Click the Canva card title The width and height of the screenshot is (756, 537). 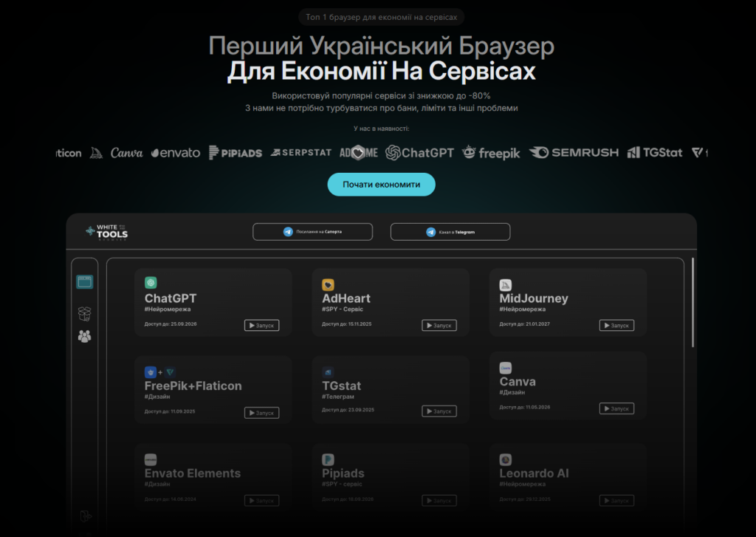click(x=518, y=381)
